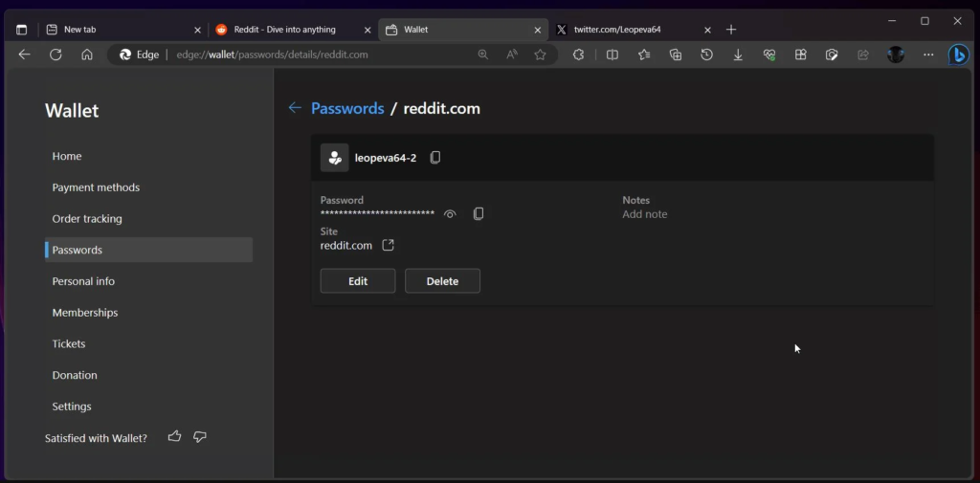980x483 pixels.
Task: Reveal the hidden reddit.com password
Action: 450,214
